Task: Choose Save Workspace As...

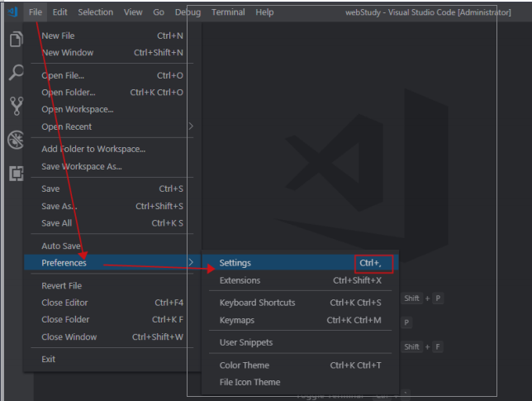Action: pos(112,166)
